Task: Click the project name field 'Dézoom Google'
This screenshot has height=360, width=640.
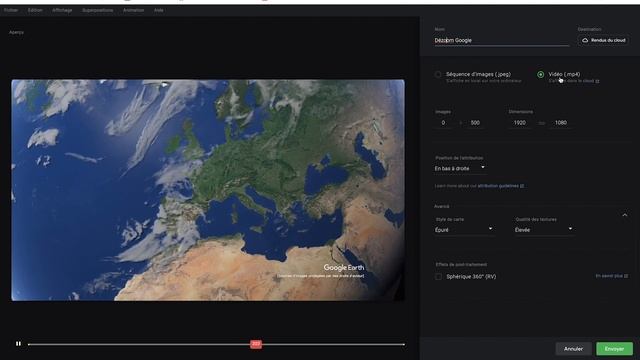Action: pyautogui.click(x=502, y=40)
